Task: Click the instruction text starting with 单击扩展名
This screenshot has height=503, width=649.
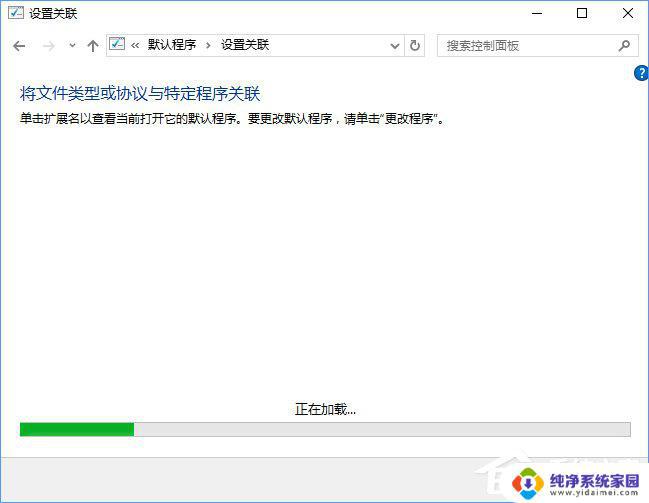Action: 232,119
